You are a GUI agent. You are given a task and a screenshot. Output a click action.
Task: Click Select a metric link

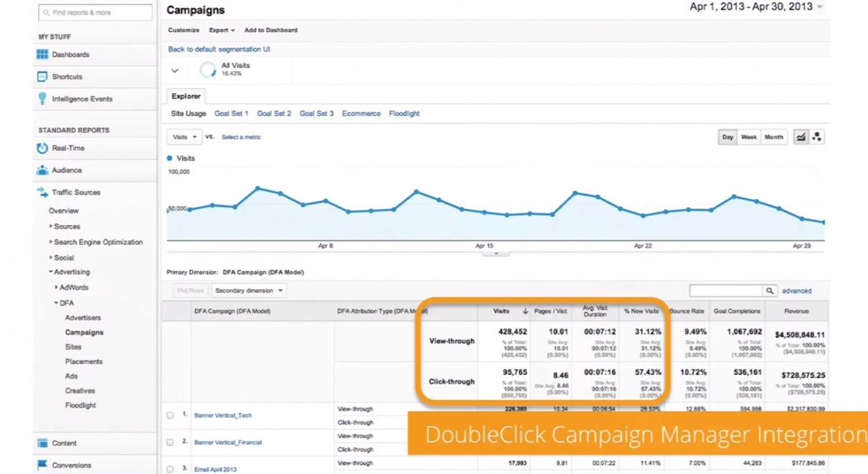242,137
